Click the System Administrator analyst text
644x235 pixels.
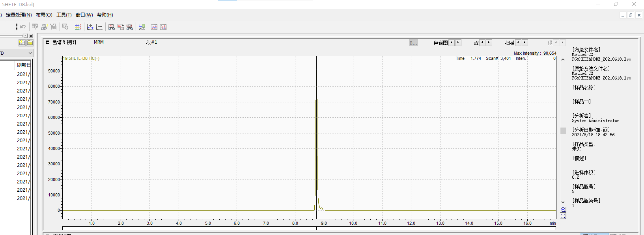pos(595,121)
